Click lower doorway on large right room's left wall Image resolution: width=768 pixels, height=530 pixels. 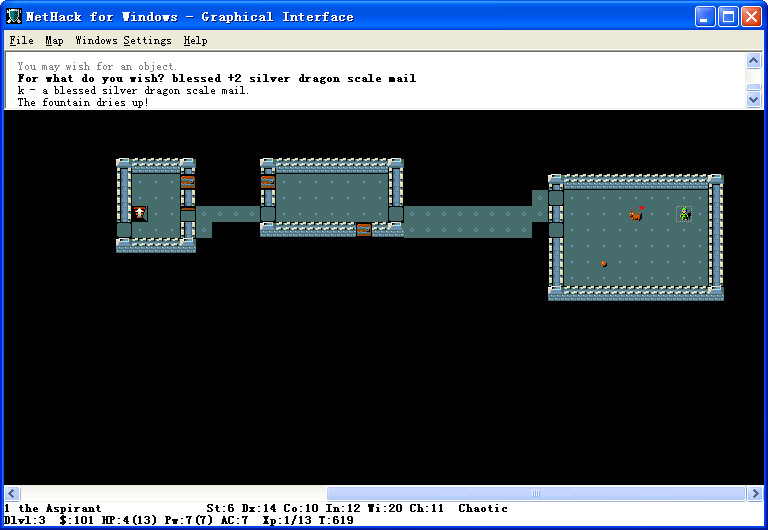(556, 230)
